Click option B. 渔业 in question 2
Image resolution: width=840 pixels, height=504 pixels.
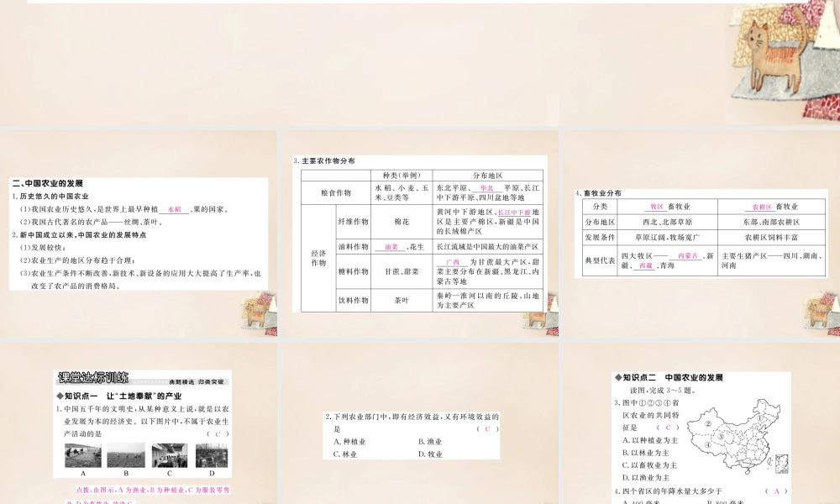pos(430,442)
